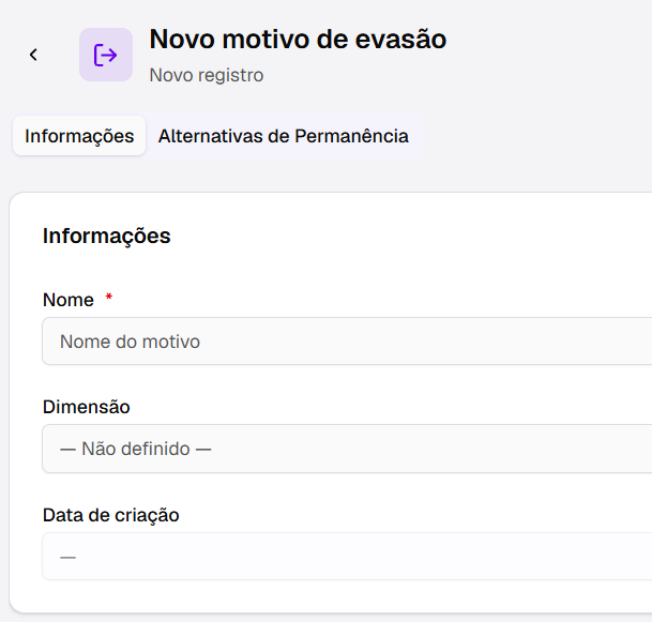This screenshot has height=622, width=652.
Task: Switch to the Informações tab
Action: (79, 136)
